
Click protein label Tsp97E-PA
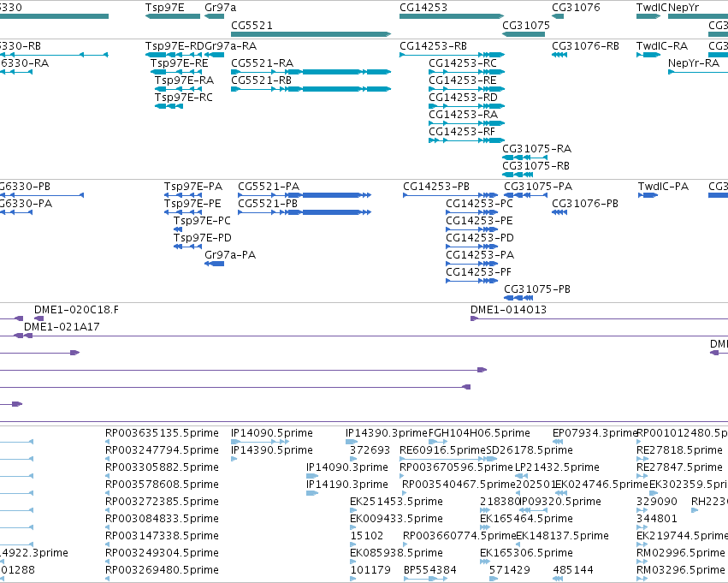click(x=193, y=187)
